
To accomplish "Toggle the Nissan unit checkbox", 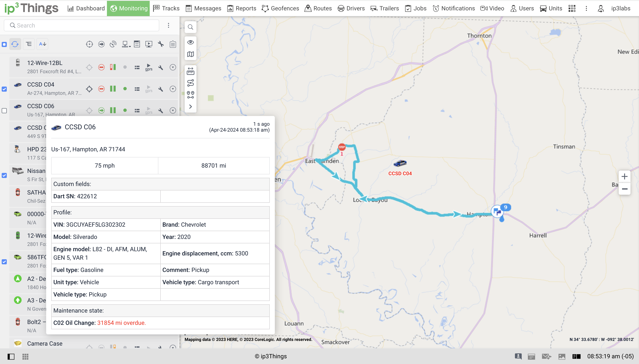I will tap(4, 175).
